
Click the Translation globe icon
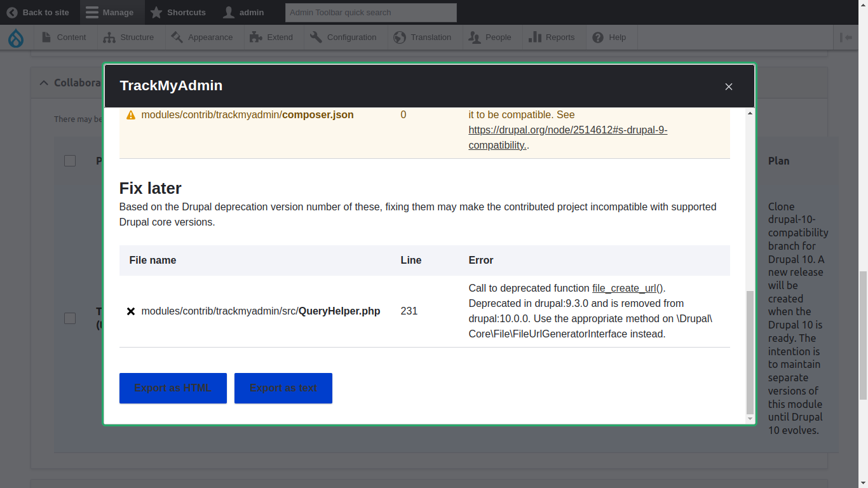[x=400, y=37]
